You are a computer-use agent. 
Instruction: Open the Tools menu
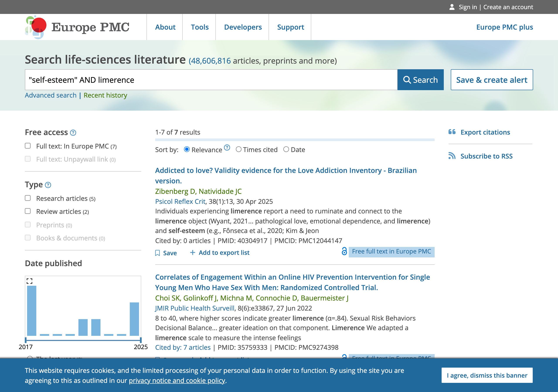pos(200,27)
